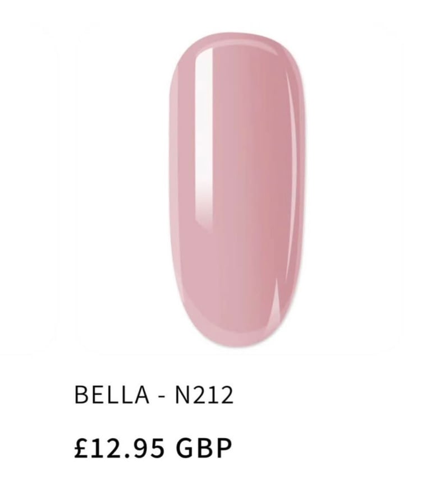Open the pink nail swatch product image
Image resolution: width=431 pixels, height=504 pixels.
click(237, 189)
